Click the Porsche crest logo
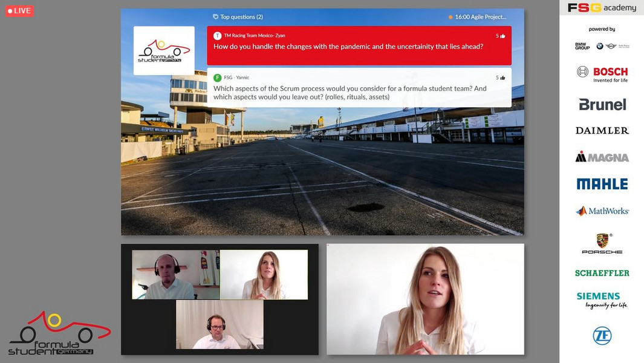644x363 pixels. point(602,240)
